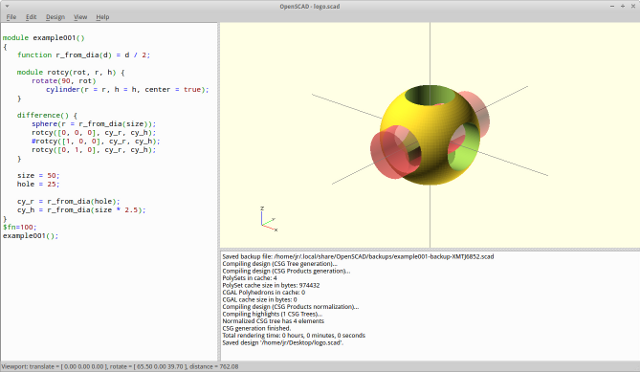Screen dimensions: 640x372
Task: Place cursor on 'size = 50;' line
Action: pos(38,175)
